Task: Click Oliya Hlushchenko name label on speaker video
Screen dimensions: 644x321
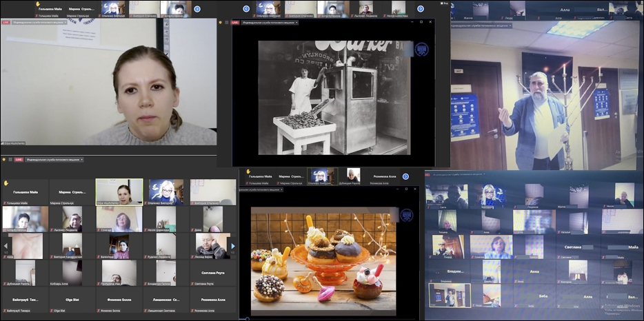Action: pyautogui.click(x=14, y=143)
